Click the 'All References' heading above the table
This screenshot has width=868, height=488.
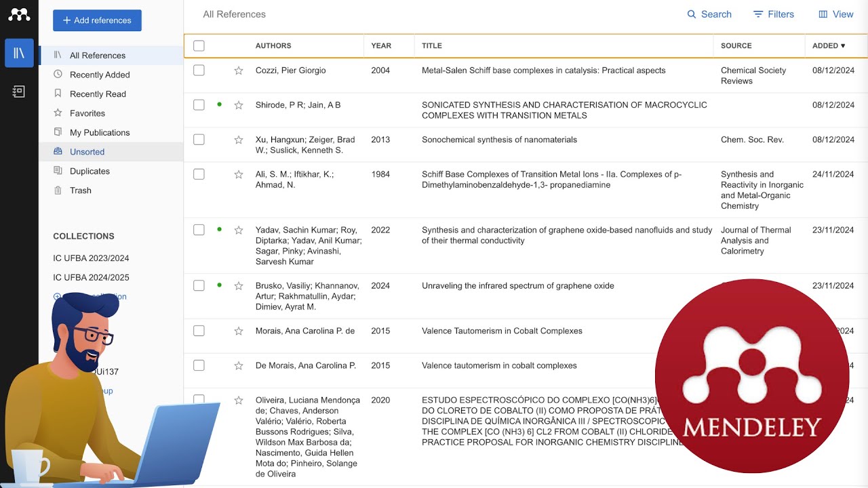(x=234, y=14)
